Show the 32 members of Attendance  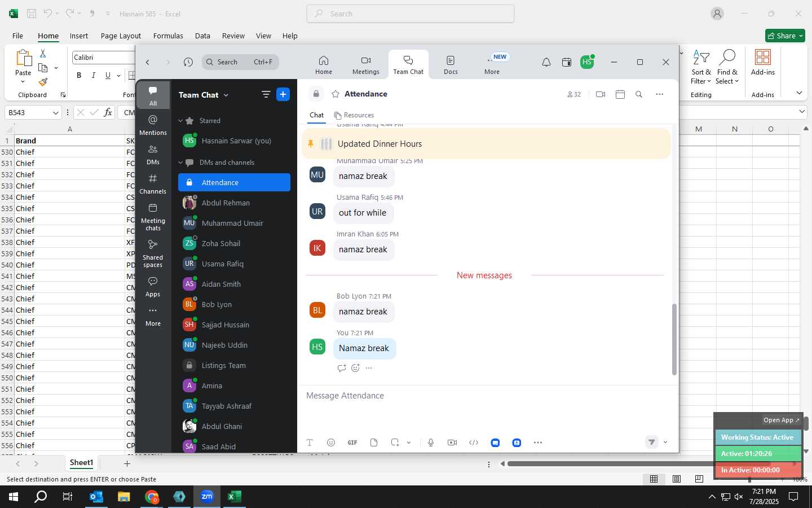pos(574,94)
